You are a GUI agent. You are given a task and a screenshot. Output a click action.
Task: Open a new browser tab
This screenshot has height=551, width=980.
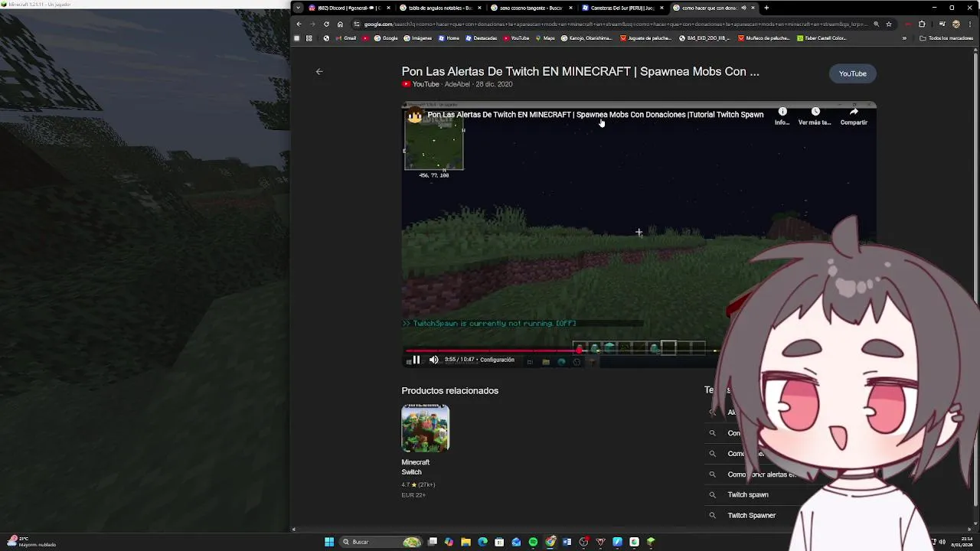(x=766, y=8)
